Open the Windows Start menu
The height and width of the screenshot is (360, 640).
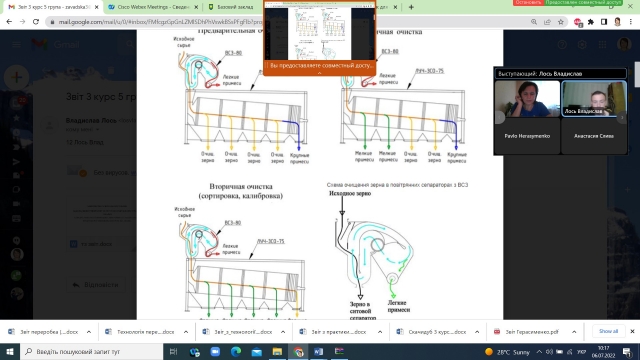[x=10, y=351]
